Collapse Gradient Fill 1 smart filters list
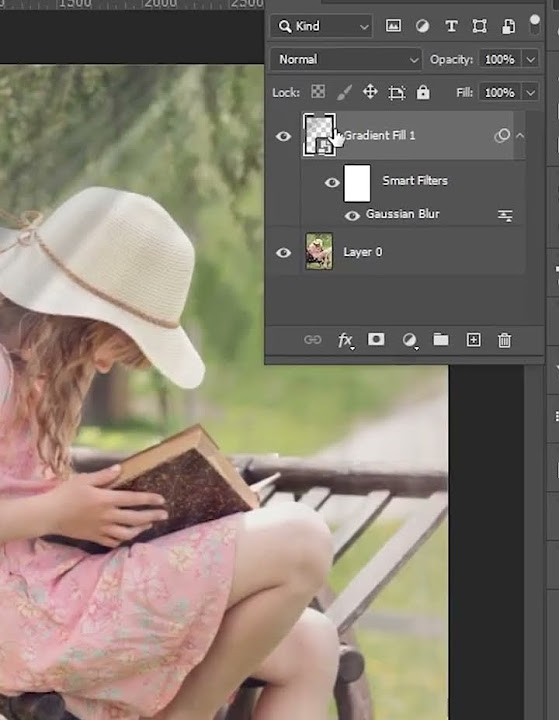The width and height of the screenshot is (559, 720). pos(520,136)
